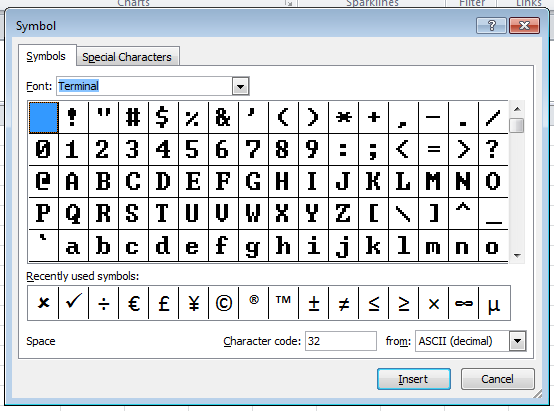Pick the caret ^ symbol cell

(x=463, y=213)
